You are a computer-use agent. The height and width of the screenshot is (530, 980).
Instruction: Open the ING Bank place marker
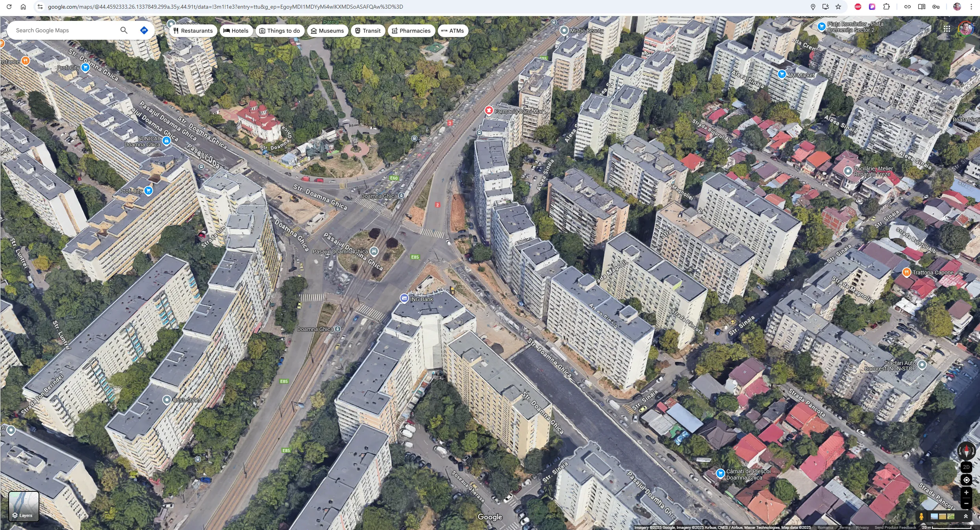click(x=404, y=298)
